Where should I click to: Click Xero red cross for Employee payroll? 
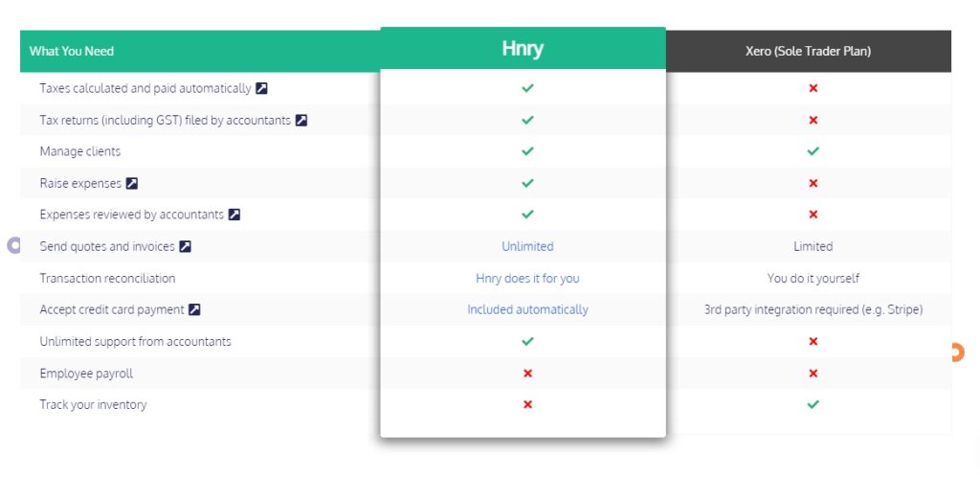pyautogui.click(x=813, y=374)
